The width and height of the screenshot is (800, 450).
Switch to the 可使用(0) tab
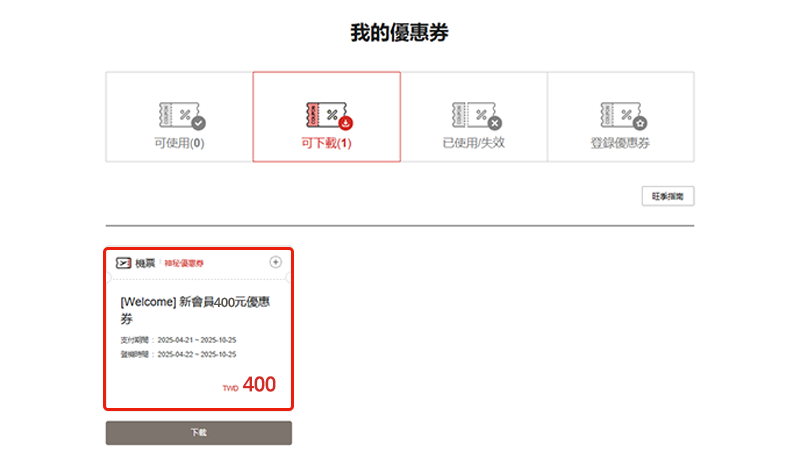click(x=179, y=142)
